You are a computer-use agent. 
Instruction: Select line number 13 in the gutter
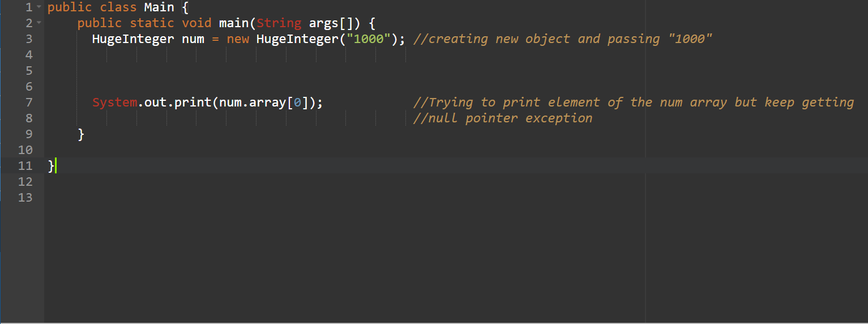pyautogui.click(x=25, y=198)
